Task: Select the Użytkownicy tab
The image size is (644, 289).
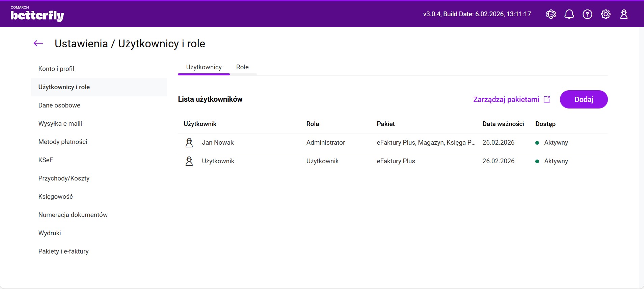Action: click(x=204, y=67)
